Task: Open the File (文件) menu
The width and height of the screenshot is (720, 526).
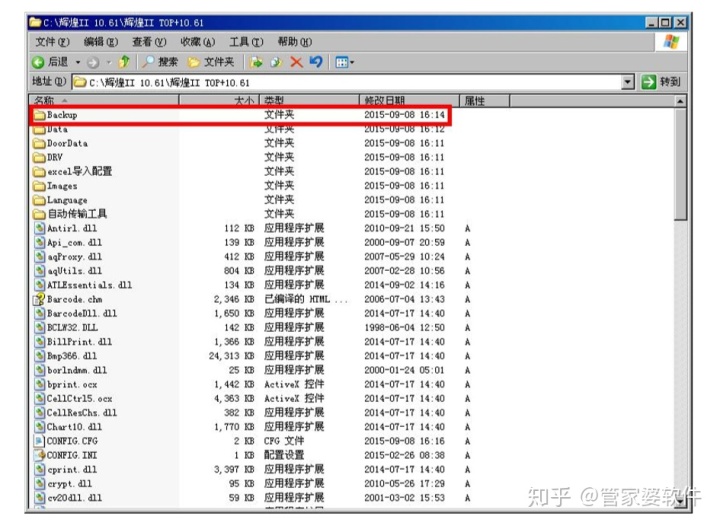Action: pos(52,42)
